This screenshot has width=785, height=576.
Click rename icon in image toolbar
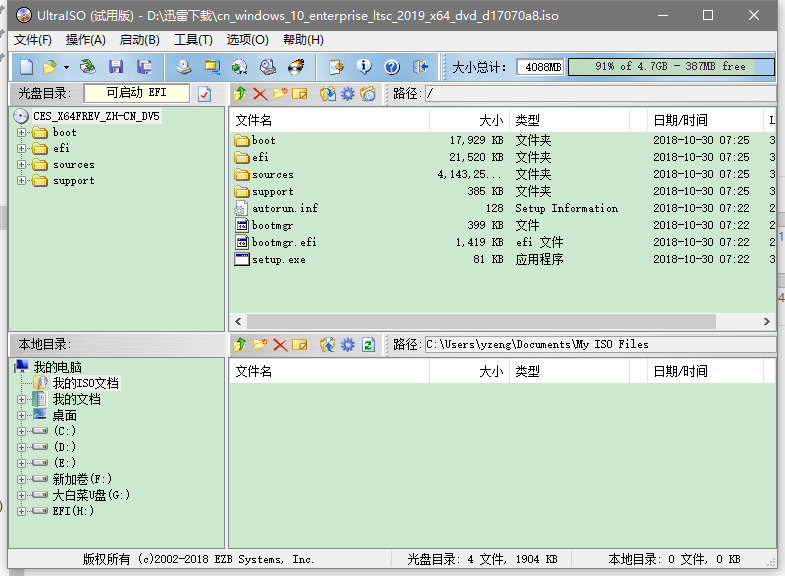point(299,94)
